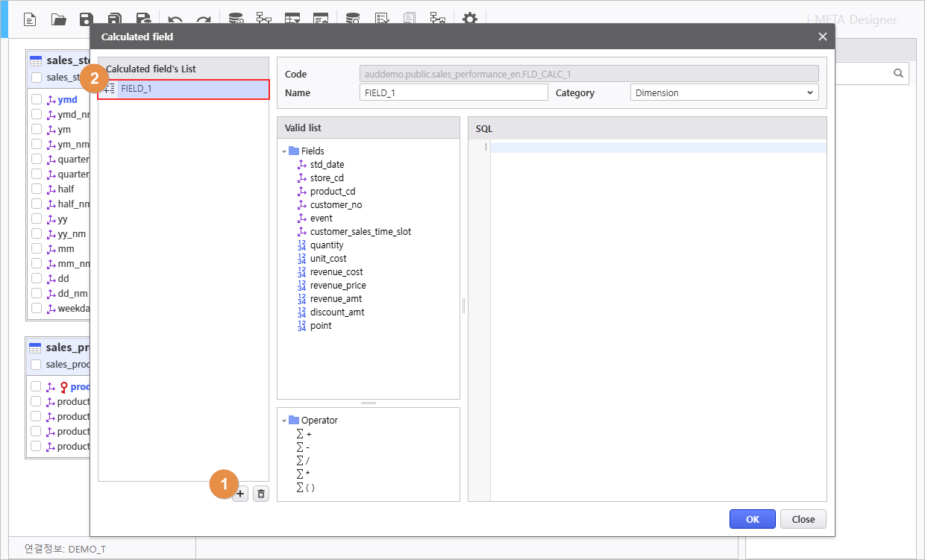Click OK to confirm calculated field
Viewport: 925px width, 560px height.
click(752, 519)
